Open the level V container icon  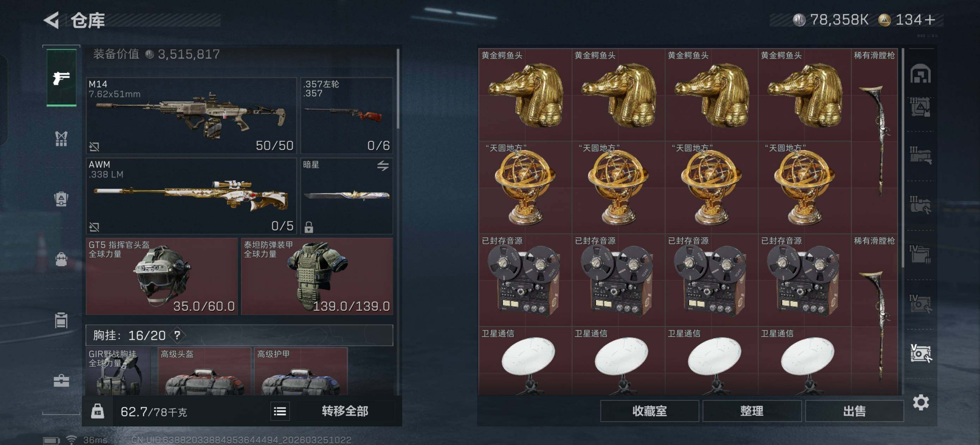(921, 353)
